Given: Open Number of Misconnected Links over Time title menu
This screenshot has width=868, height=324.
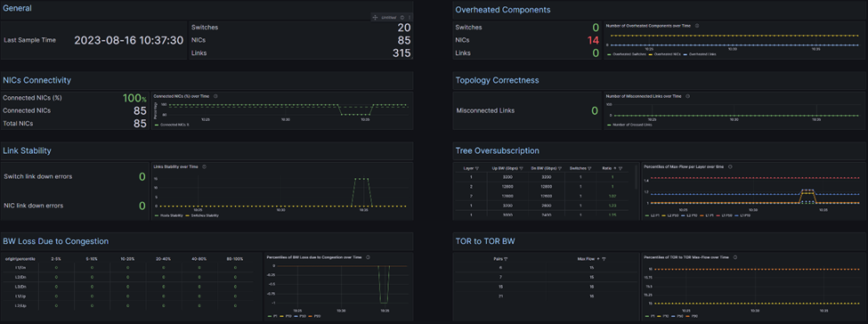Looking at the screenshot, I should (x=644, y=96).
